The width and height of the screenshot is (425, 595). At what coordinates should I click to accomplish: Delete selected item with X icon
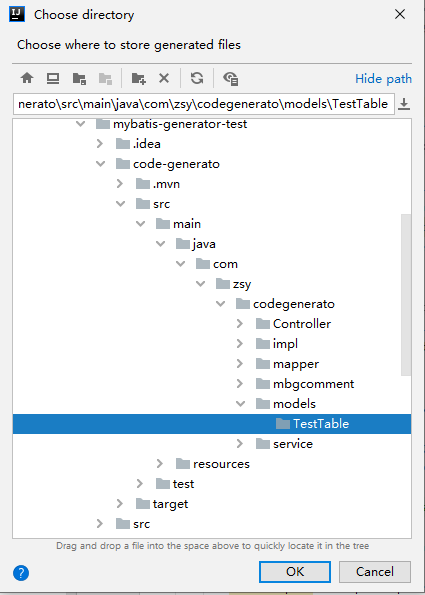[x=164, y=79]
